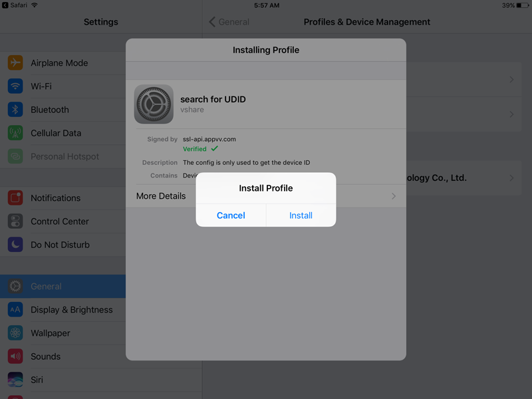
Task: Tap the 39% battery percentage
Action: pyautogui.click(x=508, y=5)
